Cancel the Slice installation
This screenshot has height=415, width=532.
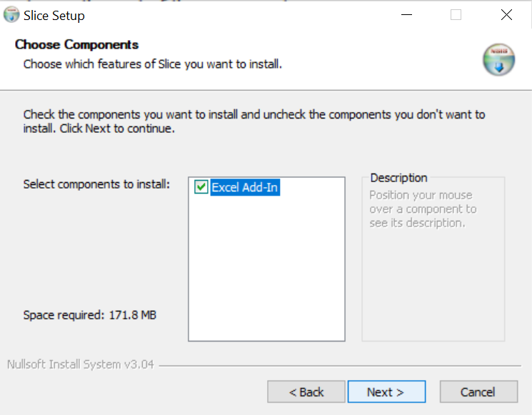tap(478, 392)
